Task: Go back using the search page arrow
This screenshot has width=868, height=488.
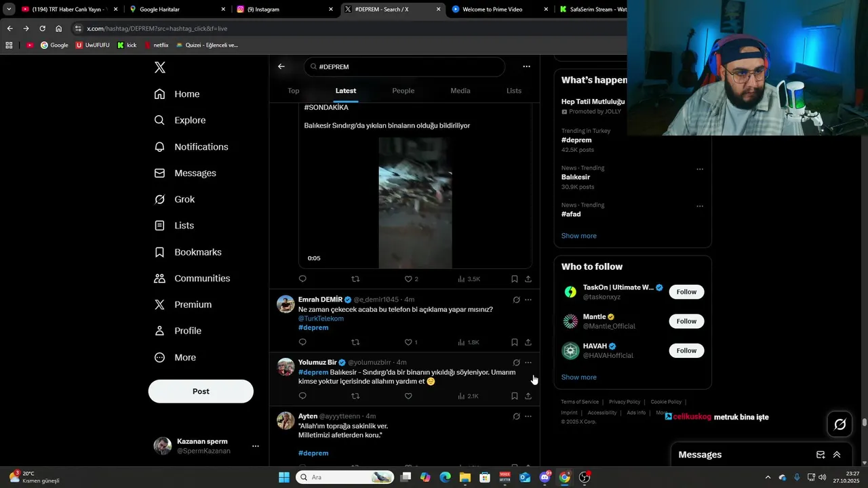Action: pos(281,66)
